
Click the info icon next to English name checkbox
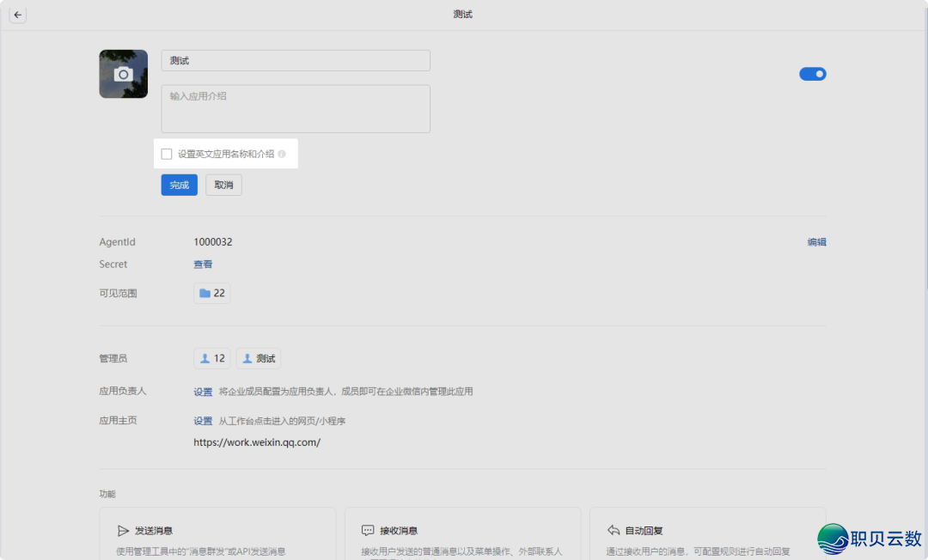281,154
